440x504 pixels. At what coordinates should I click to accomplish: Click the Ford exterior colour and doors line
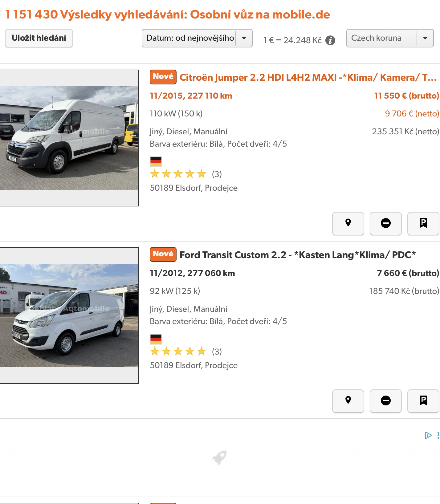click(x=218, y=321)
